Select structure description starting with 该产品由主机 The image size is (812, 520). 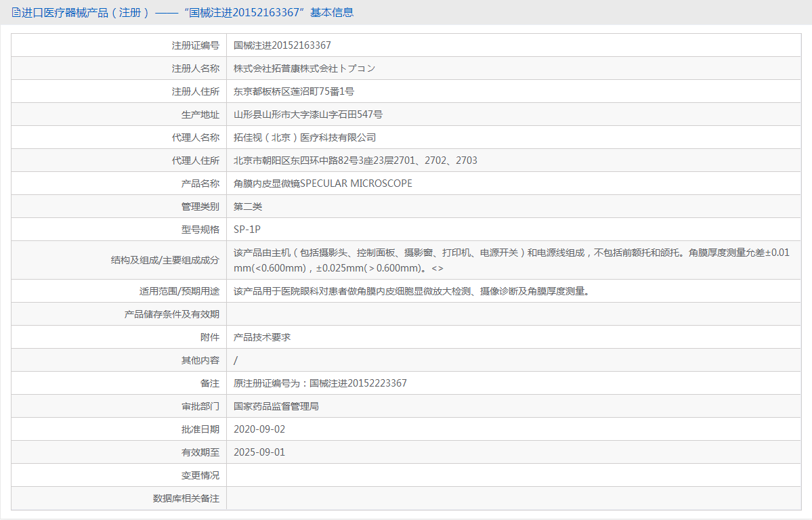tap(511, 260)
